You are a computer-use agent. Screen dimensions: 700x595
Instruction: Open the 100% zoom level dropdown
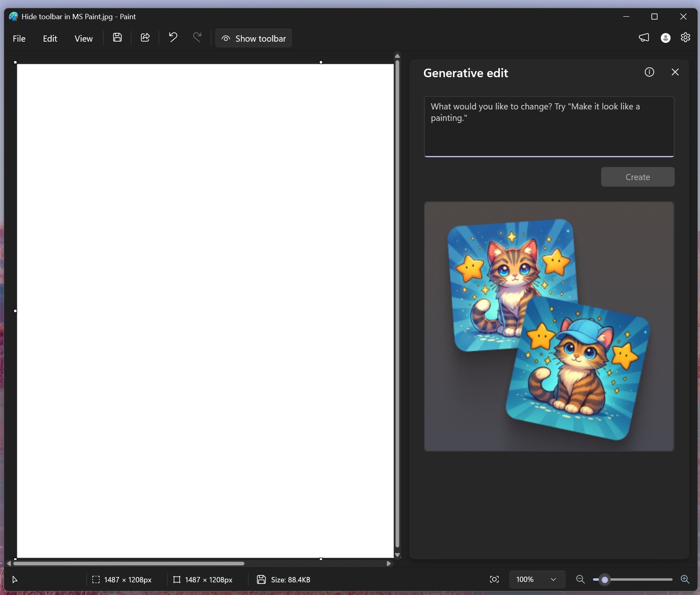[537, 579]
